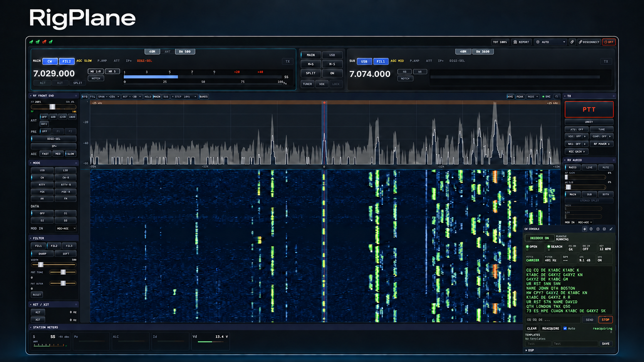The width and height of the screenshot is (644, 362).
Task: Select SHARP filter shape
Action: 42,254
